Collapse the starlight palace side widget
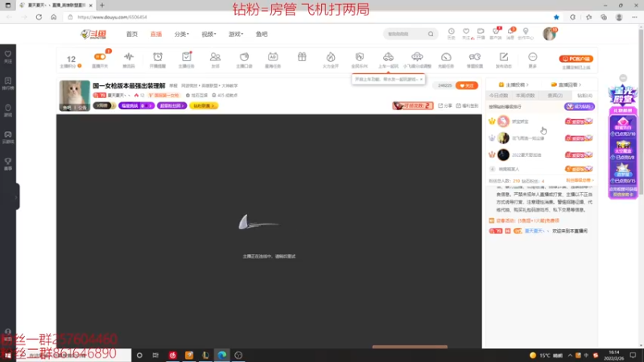Screen dimensions: 644x362 coord(623,78)
